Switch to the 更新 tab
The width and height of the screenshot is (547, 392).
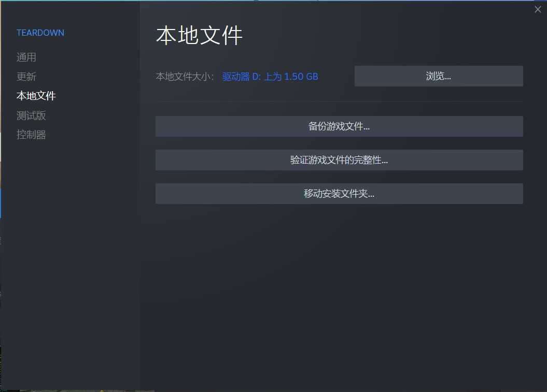pos(26,76)
